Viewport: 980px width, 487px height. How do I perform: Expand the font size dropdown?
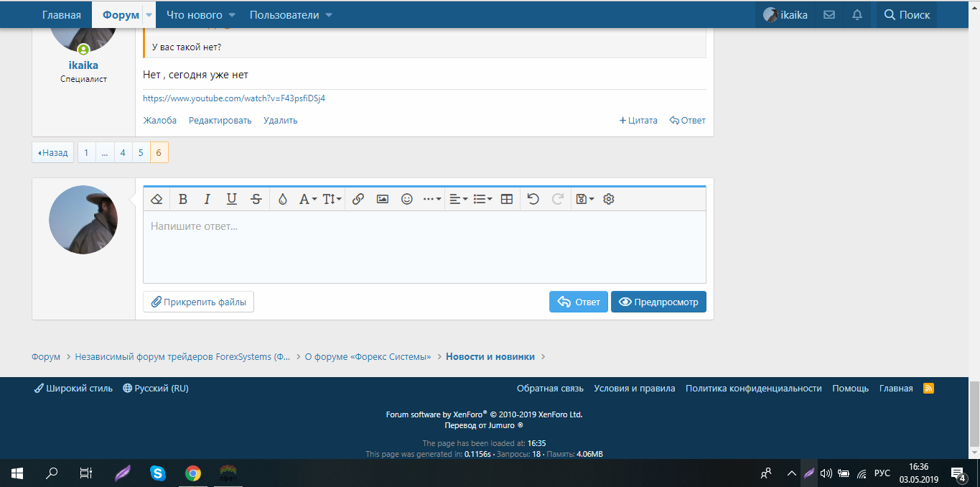pyautogui.click(x=332, y=199)
